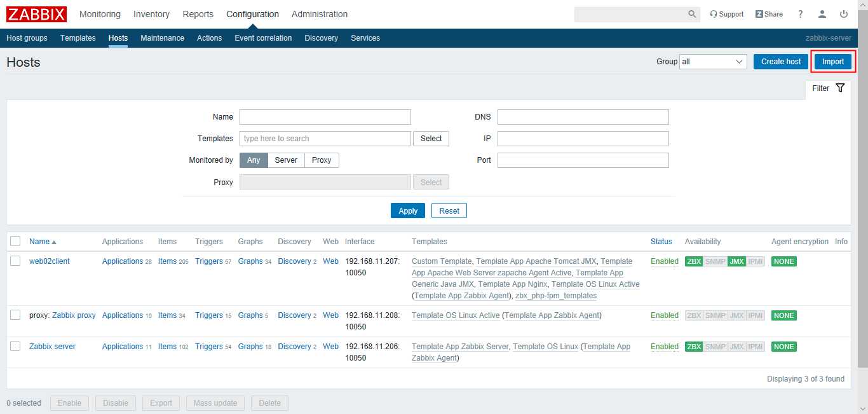Open Custom Template link
The height and width of the screenshot is (414, 868).
442,261
